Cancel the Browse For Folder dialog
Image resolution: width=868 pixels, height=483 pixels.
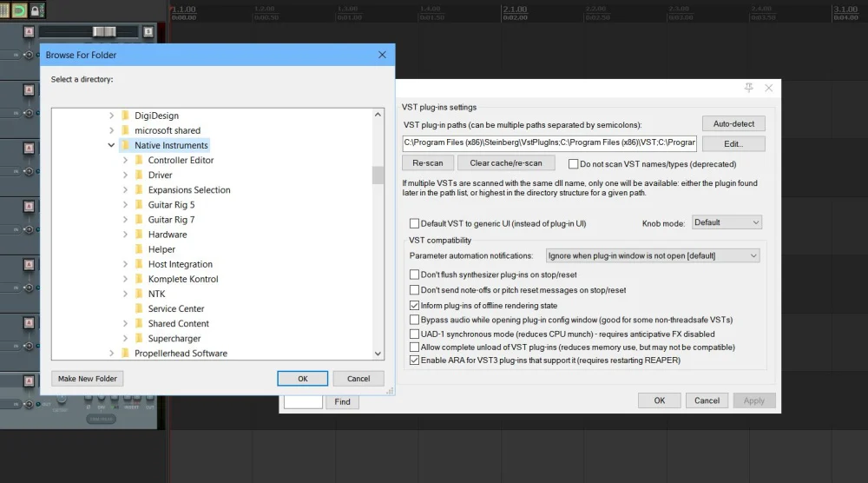[358, 378]
